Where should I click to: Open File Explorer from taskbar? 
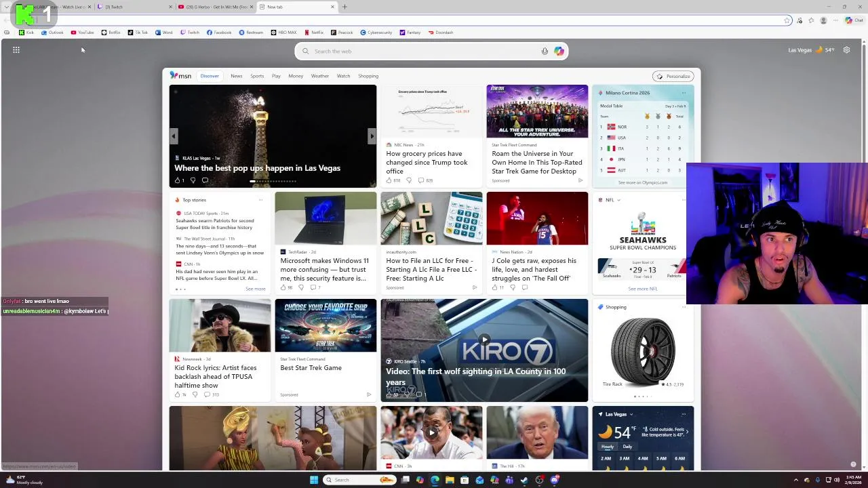coord(450,480)
